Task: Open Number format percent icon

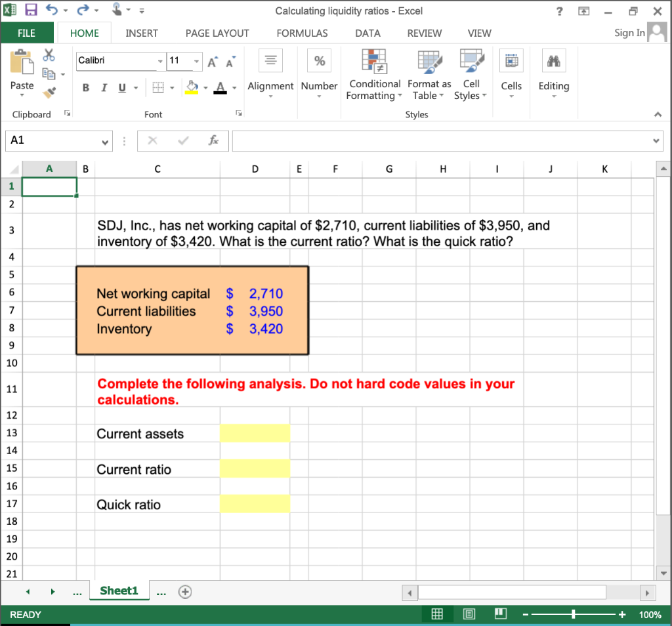Action: [320, 60]
